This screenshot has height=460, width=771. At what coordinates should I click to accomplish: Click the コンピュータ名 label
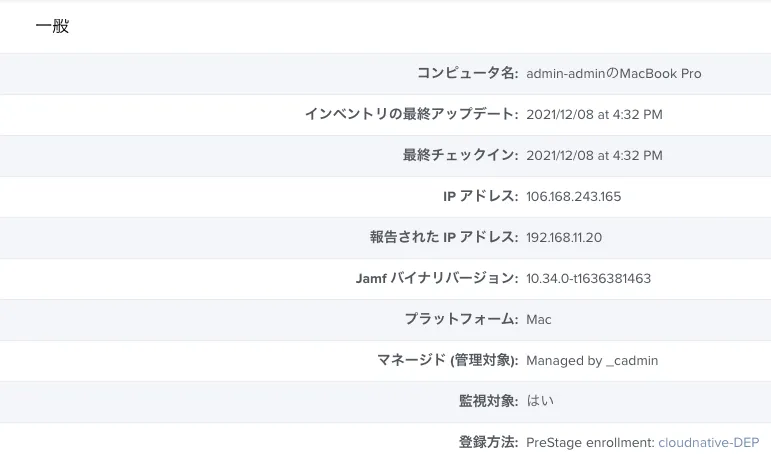[467, 73]
